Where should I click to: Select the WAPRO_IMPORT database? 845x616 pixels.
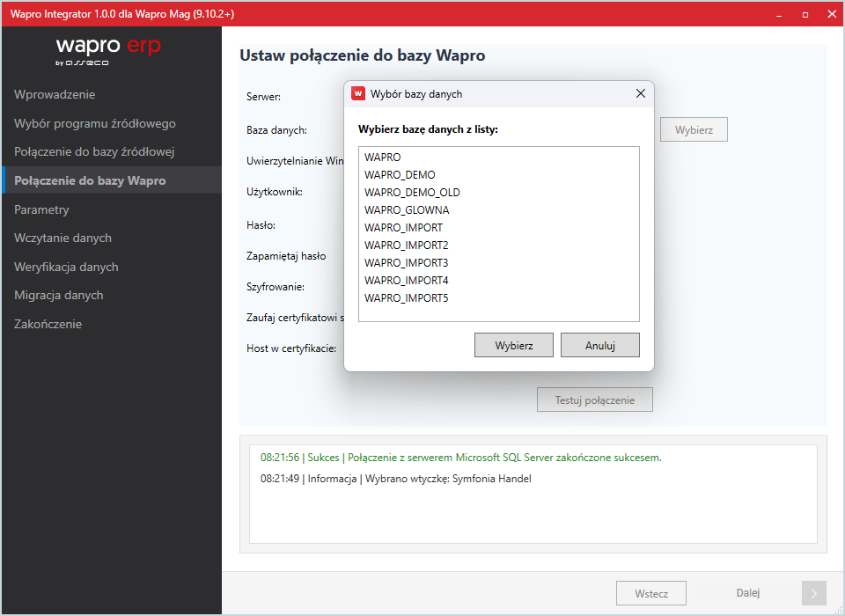tap(403, 228)
